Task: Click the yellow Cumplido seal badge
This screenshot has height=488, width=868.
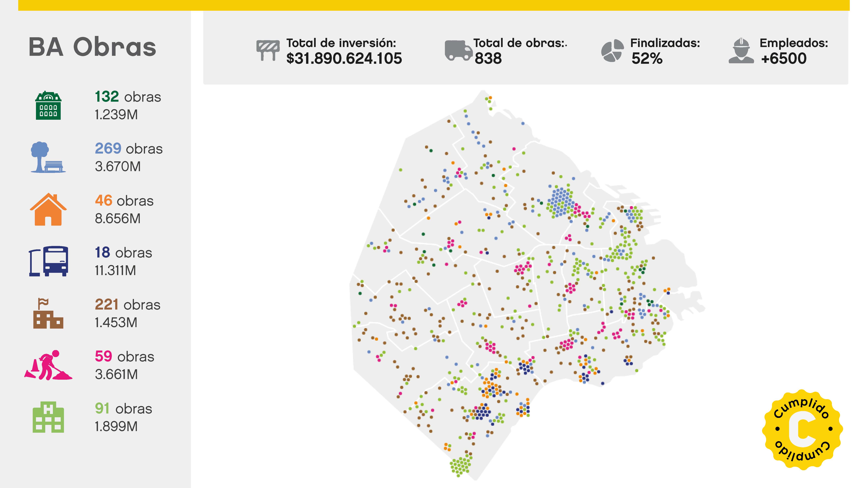Action: [x=802, y=429]
